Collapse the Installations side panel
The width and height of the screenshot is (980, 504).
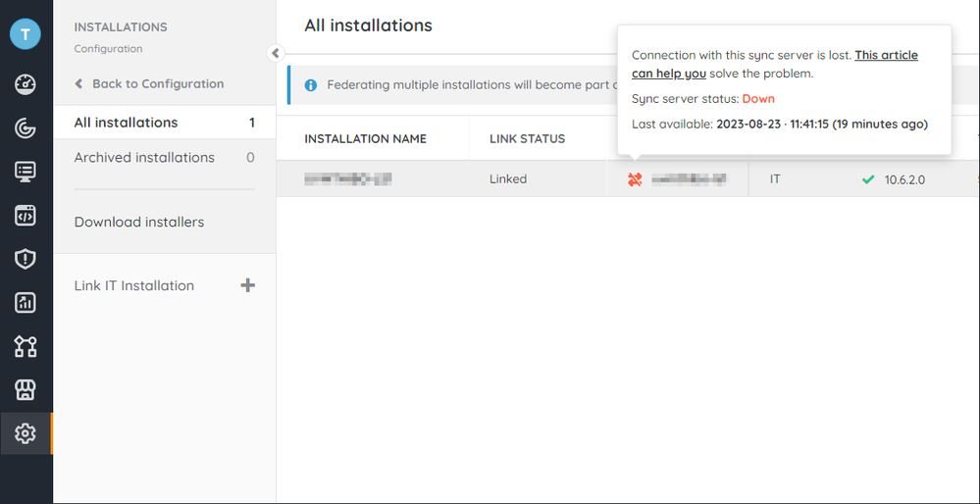point(276,54)
